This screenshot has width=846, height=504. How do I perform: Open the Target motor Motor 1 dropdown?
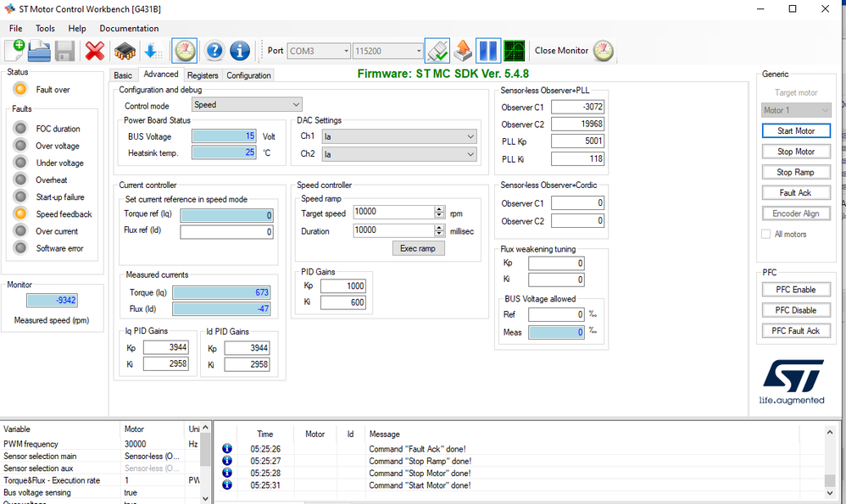796,110
